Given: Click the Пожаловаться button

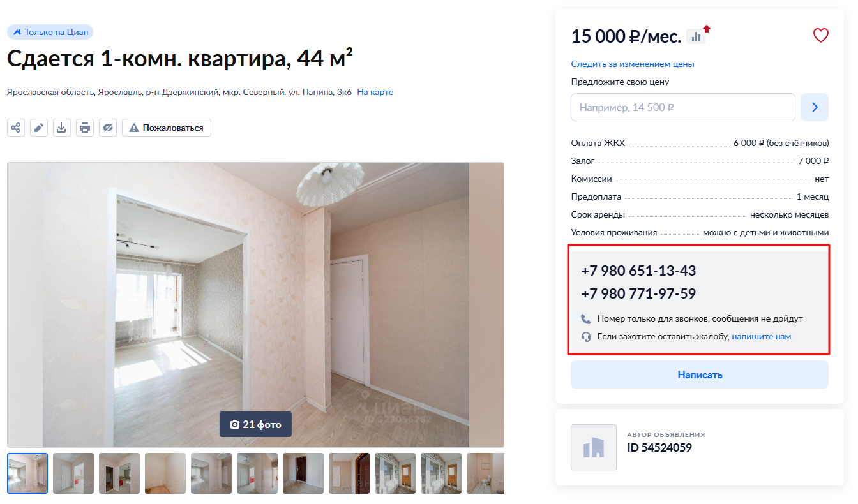Looking at the screenshot, I should pyautogui.click(x=167, y=128).
